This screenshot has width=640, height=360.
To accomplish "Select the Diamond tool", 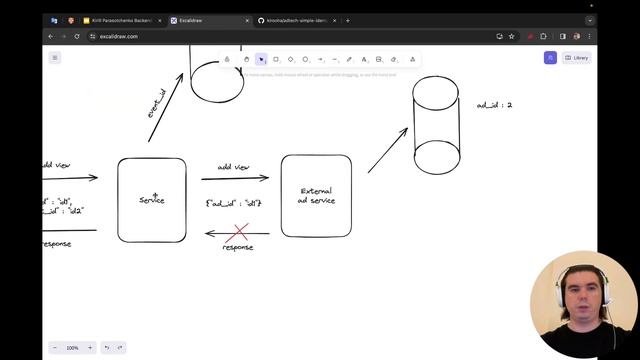I will [x=291, y=60].
